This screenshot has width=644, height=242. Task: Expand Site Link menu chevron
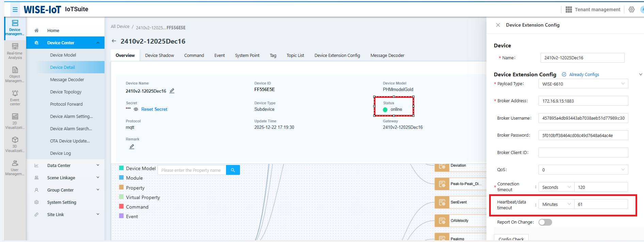(x=98, y=214)
